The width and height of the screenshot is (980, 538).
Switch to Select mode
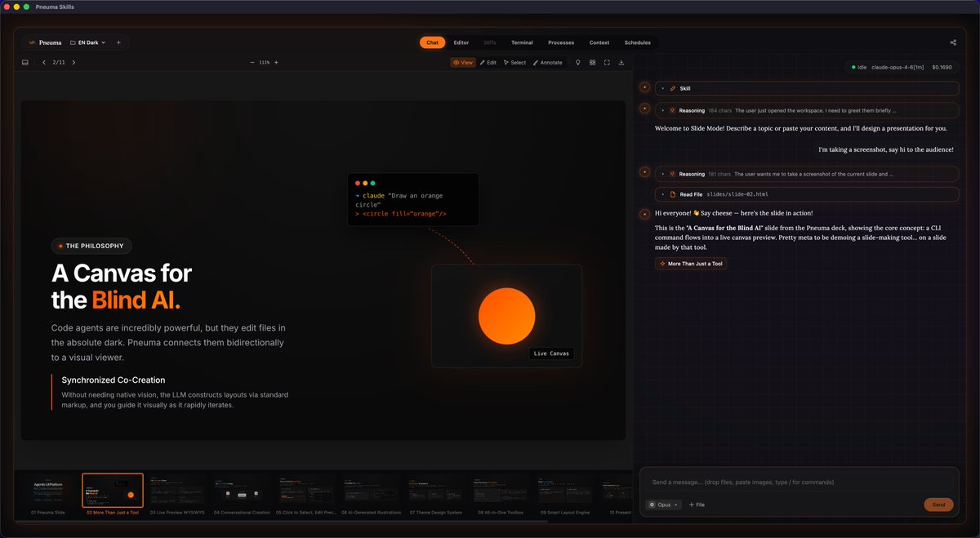click(514, 62)
